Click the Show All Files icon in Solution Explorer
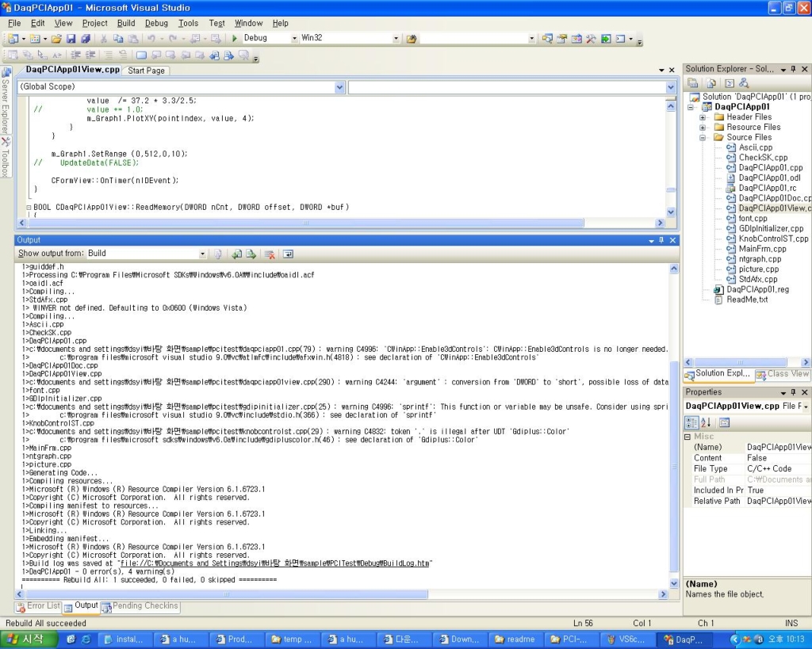Screen dimensions: 812x649 (711, 82)
